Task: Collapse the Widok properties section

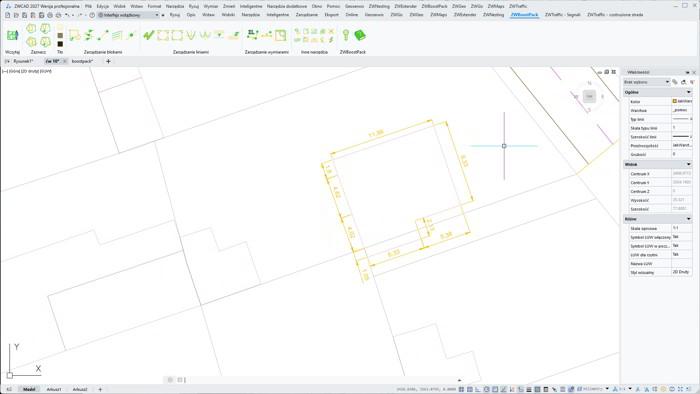Action: [688, 165]
